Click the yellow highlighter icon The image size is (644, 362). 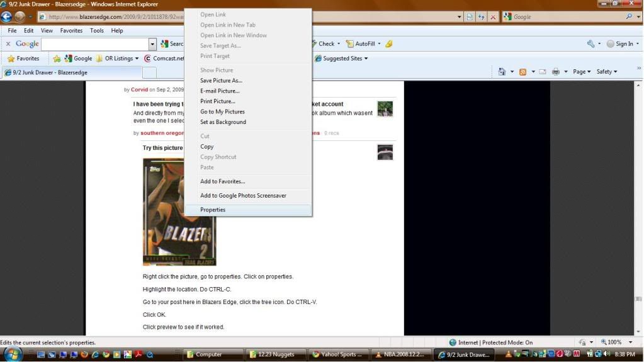[388, 43]
